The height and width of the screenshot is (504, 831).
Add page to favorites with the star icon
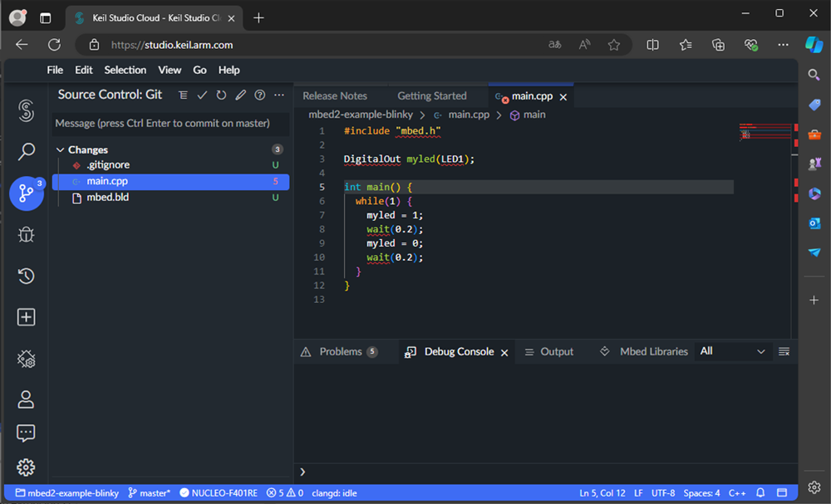(x=614, y=45)
